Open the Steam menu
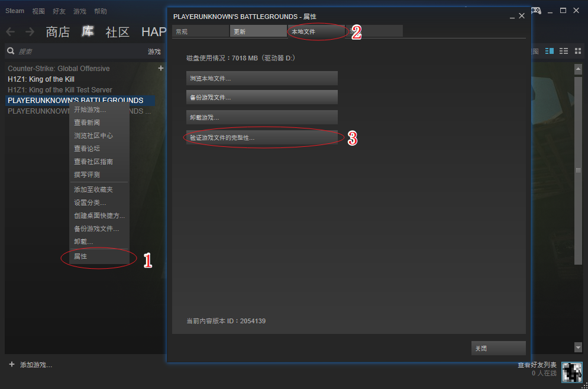The height and width of the screenshot is (389, 588). click(15, 11)
